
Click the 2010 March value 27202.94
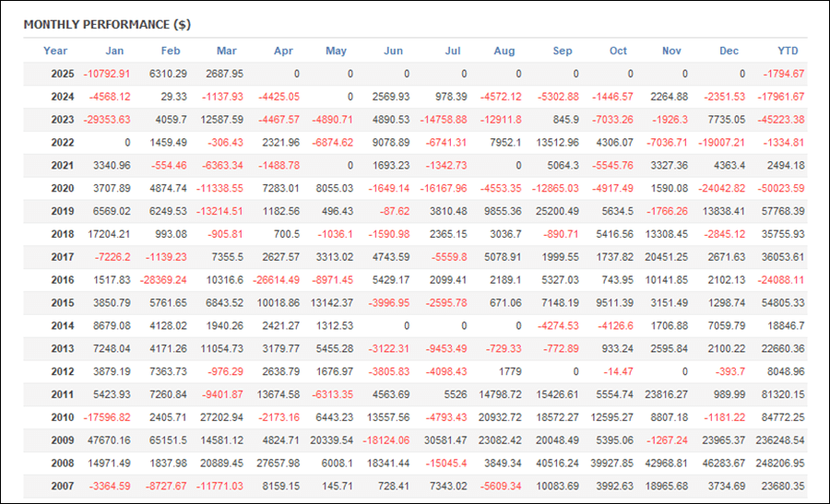221,417
